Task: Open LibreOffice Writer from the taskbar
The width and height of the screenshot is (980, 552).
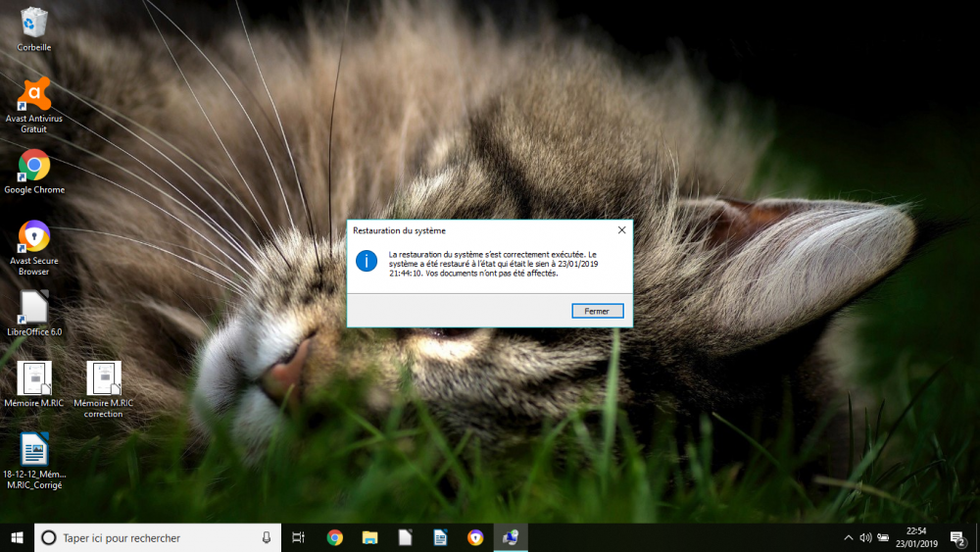Action: tap(440, 537)
